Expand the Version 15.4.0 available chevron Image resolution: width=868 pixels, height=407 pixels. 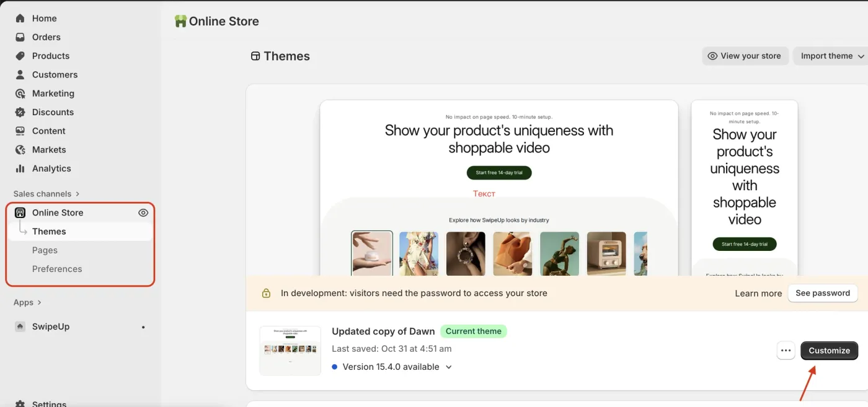[448, 367]
